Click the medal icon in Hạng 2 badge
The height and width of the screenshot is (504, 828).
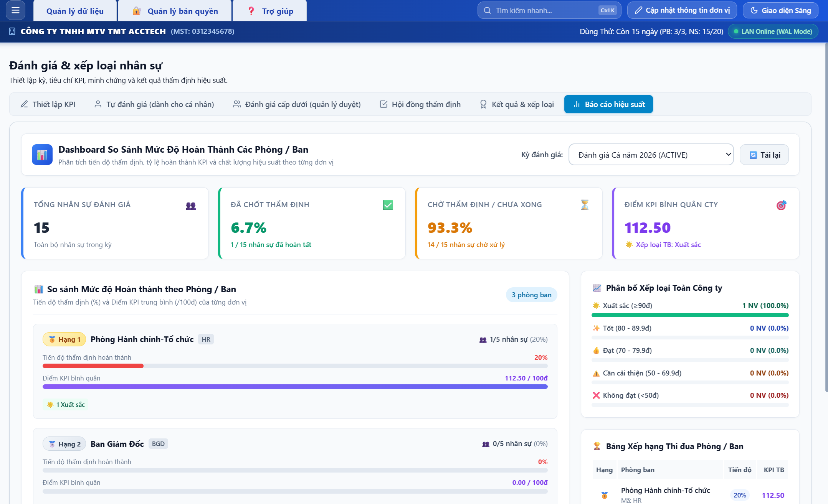point(52,444)
